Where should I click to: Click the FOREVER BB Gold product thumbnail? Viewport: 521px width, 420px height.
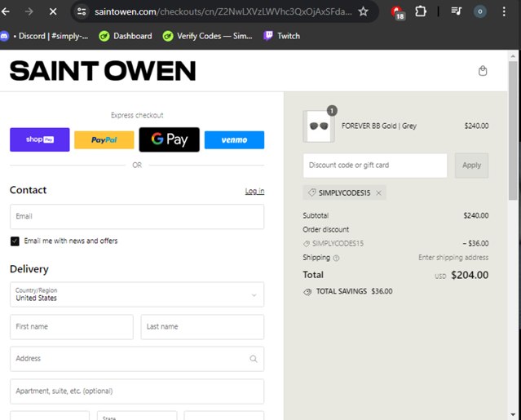(x=319, y=126)
